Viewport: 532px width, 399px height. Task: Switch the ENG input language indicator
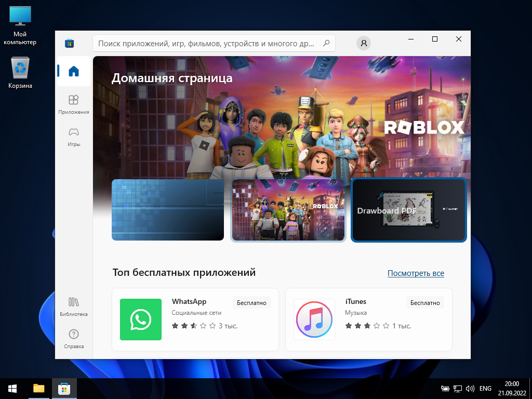coord(485,388)
